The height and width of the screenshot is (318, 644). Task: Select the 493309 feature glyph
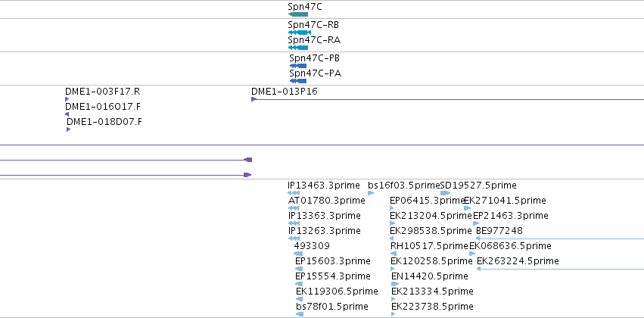tap(298, 254)
